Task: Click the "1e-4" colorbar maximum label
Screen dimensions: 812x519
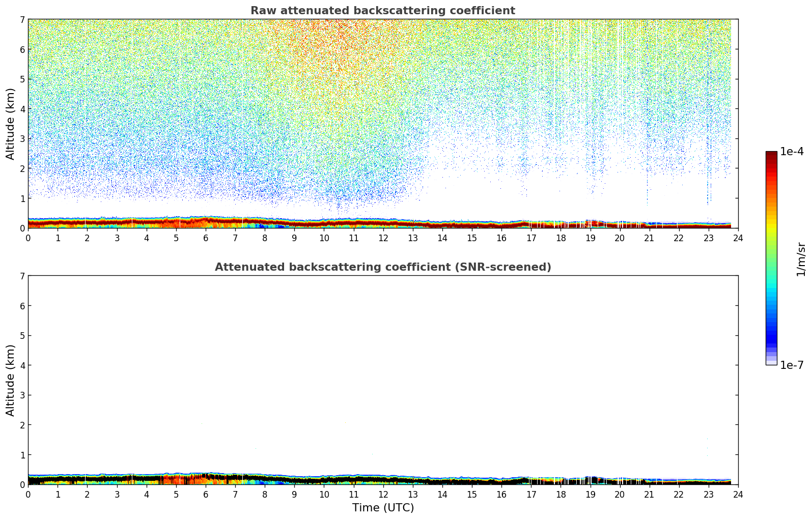Action: click(792, 152)
